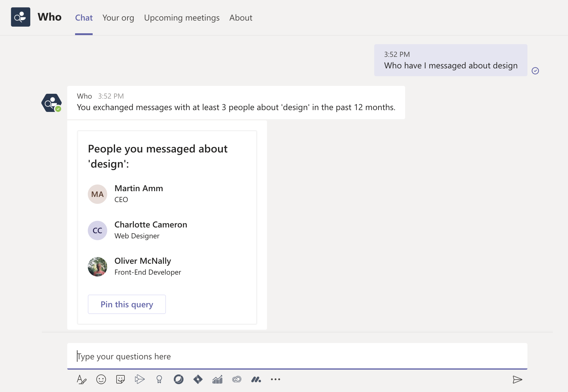Screen dimensions: 568x392
Task: Open the Your org tab
Action: [118, 18]
